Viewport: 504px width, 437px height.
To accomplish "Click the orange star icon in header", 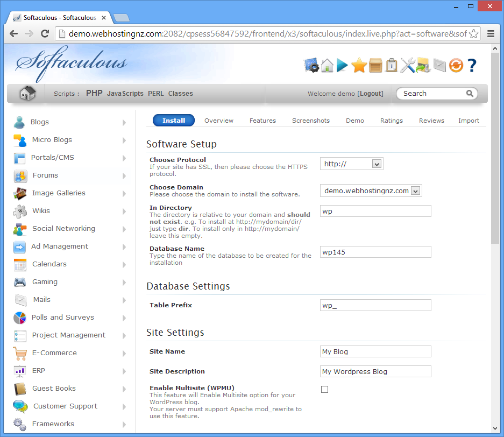I will 359,66.
